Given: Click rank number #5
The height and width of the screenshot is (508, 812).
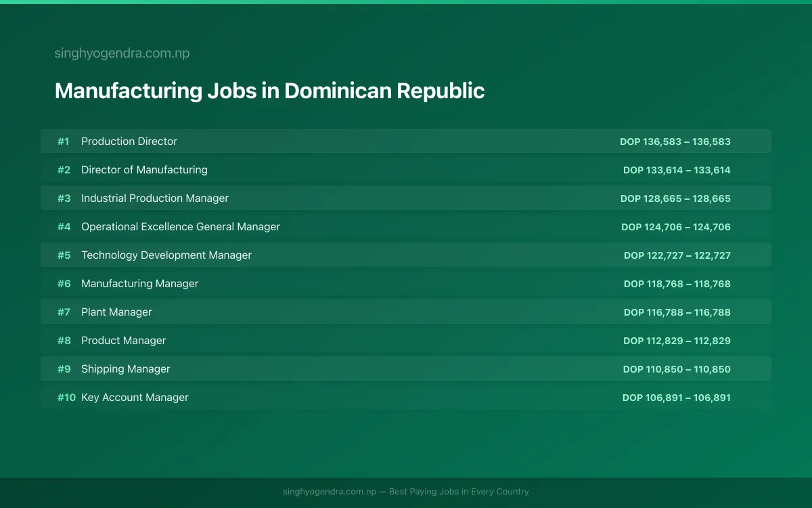Looking at the screenshot, I should click(x=64, y=255).
